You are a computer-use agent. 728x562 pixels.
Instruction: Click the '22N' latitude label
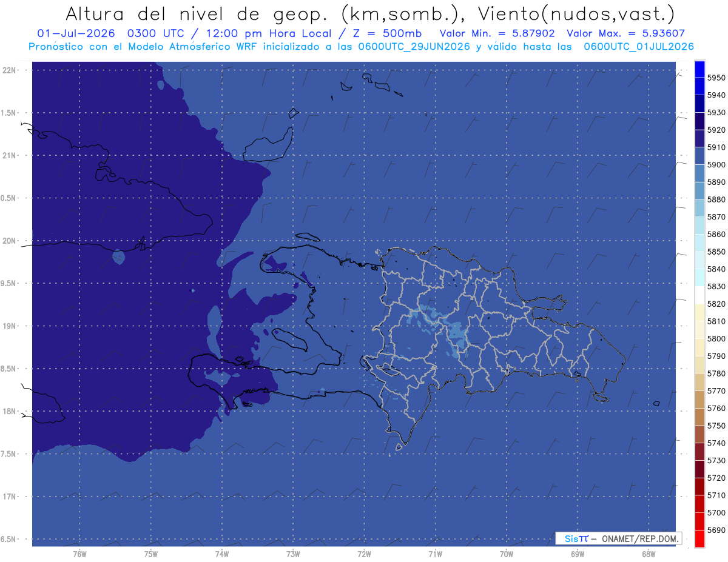(10, 70)
